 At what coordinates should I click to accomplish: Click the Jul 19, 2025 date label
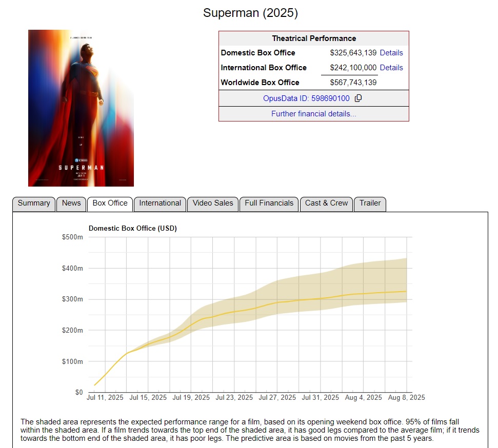point(191,398)
